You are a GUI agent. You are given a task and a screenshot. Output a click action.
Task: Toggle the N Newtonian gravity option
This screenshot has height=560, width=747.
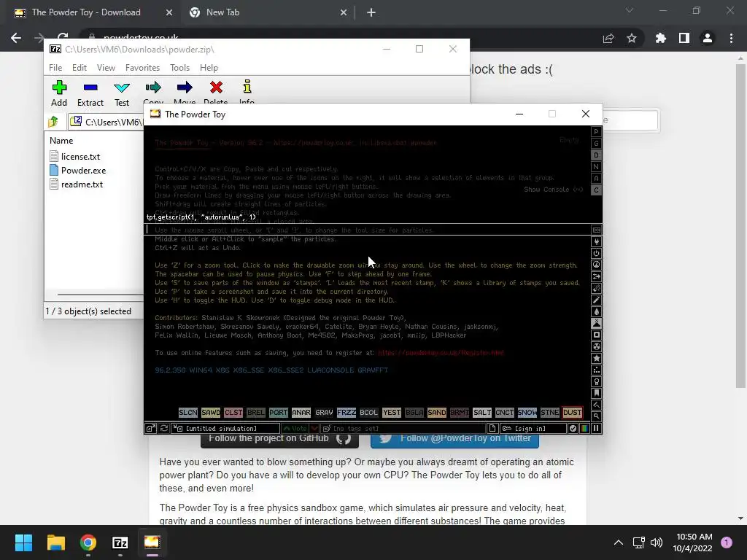pyautogui.click(x=596, y=167)
